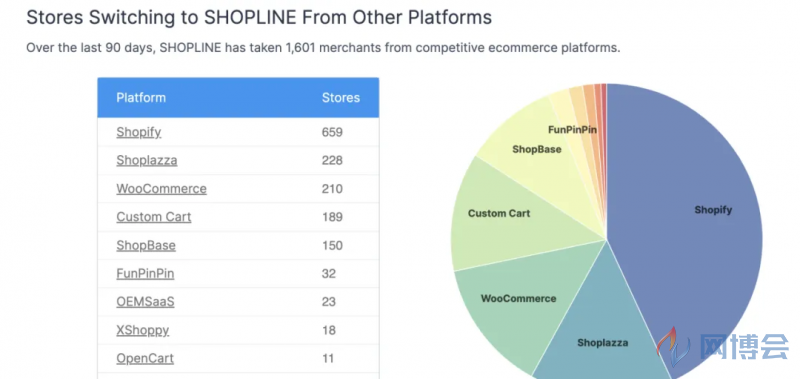The image size is (800, 379).
Task: Click the 659 stores count cell
Action: [x=332, y=132]
